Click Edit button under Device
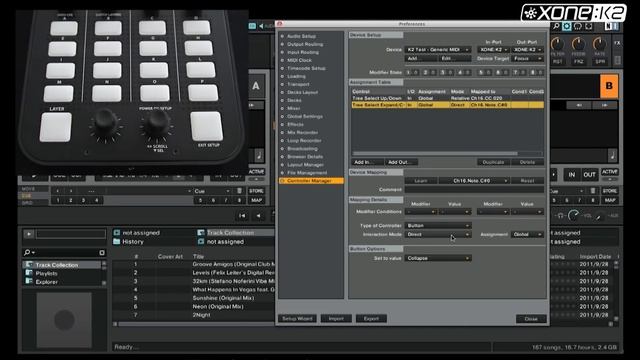This screenshot has width=640, height=360. point(455,58)
